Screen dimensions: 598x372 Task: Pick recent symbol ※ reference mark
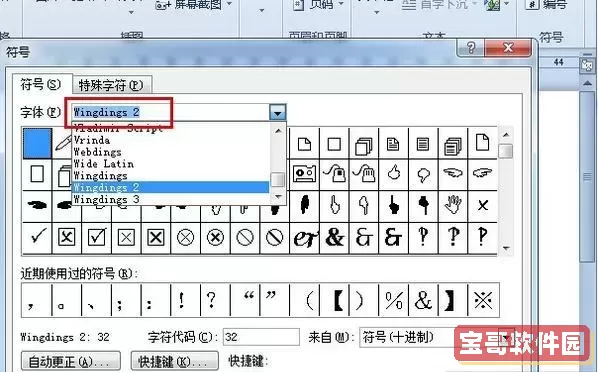point(483,300)
